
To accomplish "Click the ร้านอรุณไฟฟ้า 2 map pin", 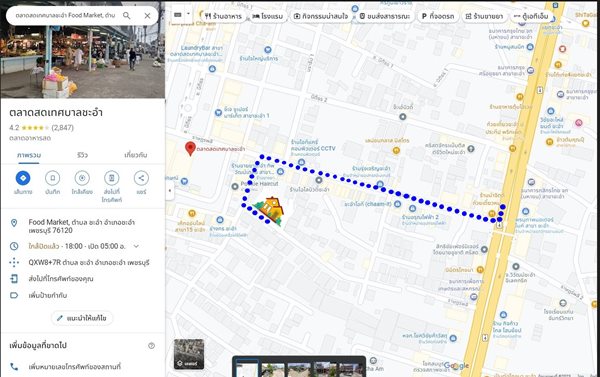I will (412, 209).
